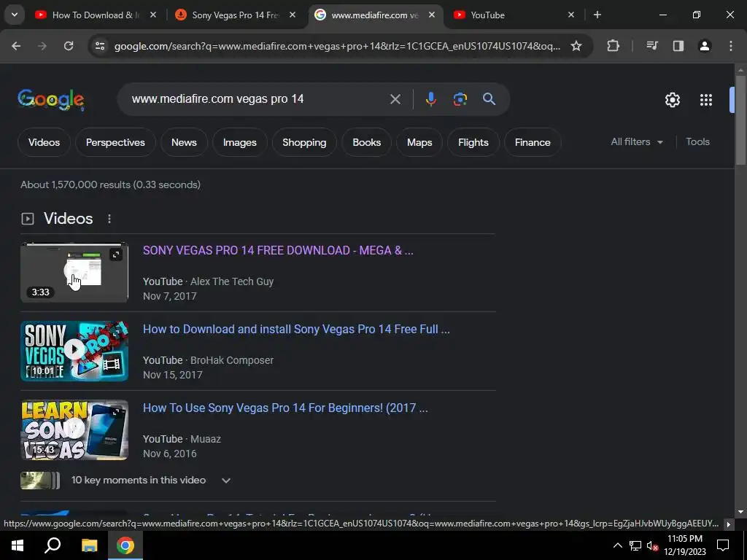The image size is (747, 560).
Task: Click the Google search input field
Action: [258, 99]
